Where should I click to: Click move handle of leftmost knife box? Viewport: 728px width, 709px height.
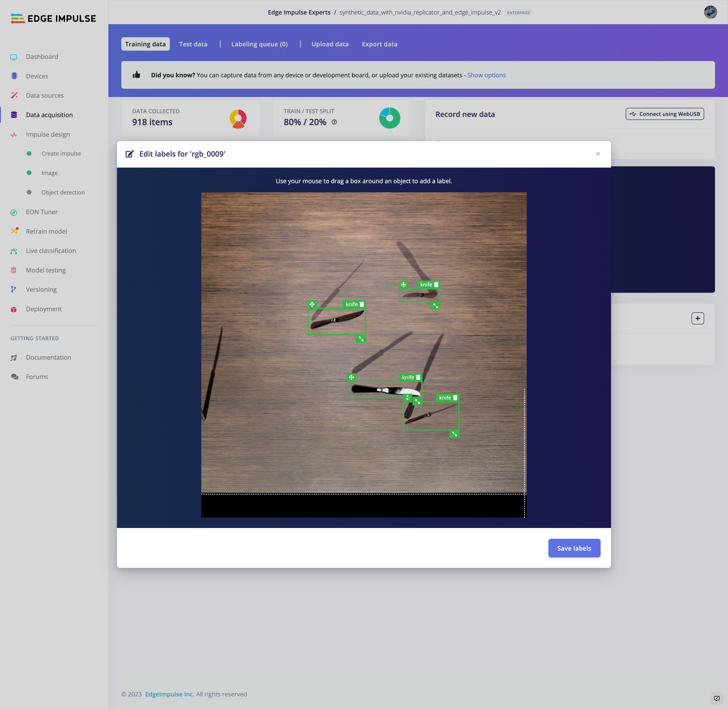tap(312, 304)
